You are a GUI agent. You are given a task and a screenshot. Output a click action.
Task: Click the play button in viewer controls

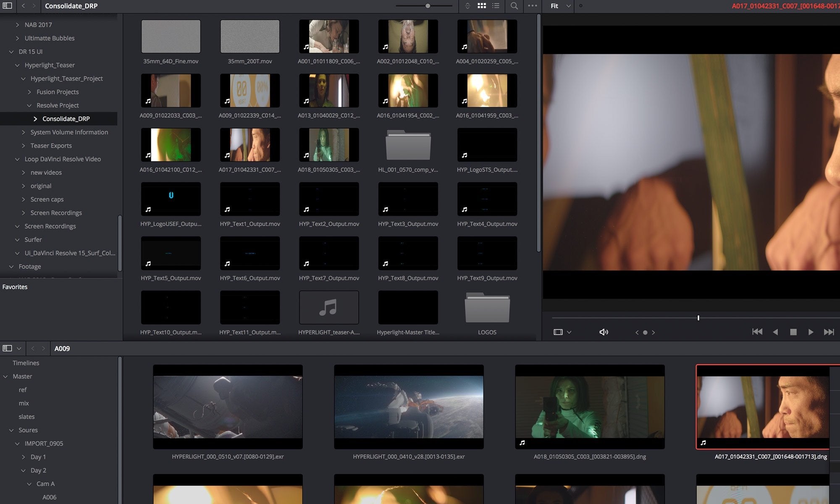810,331
